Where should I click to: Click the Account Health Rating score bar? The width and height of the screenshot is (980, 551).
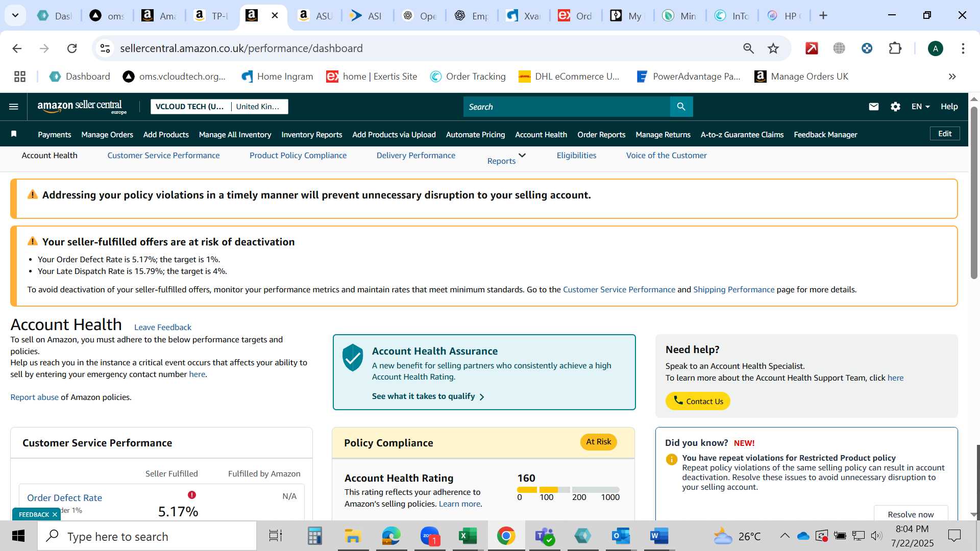pyautogui.click(x=568, y=490)
